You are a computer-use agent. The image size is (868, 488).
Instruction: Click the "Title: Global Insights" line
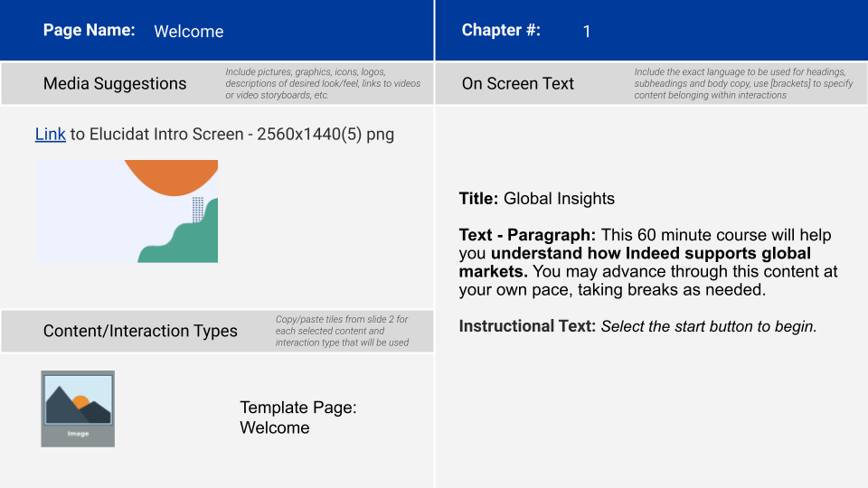pyautogui.click(x=536, y=199)
